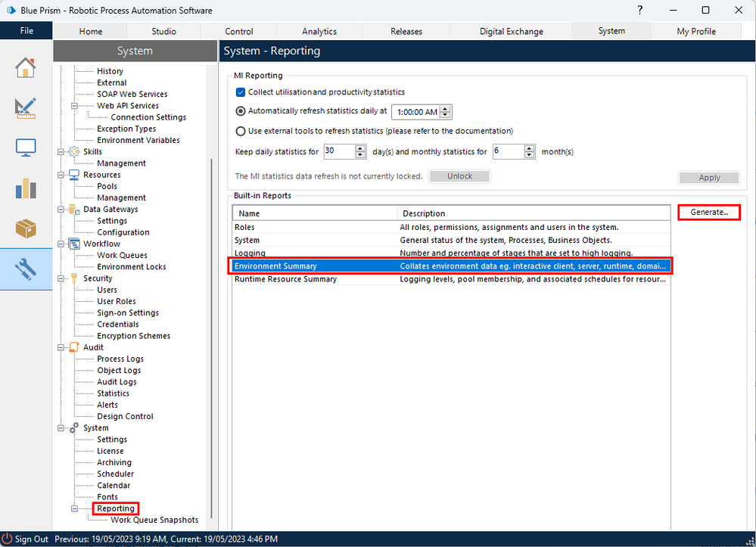Click the Data Gateways database icon
Image resolution: width=756 pixels, height=547 pixels.
click(x=73, y=209)
